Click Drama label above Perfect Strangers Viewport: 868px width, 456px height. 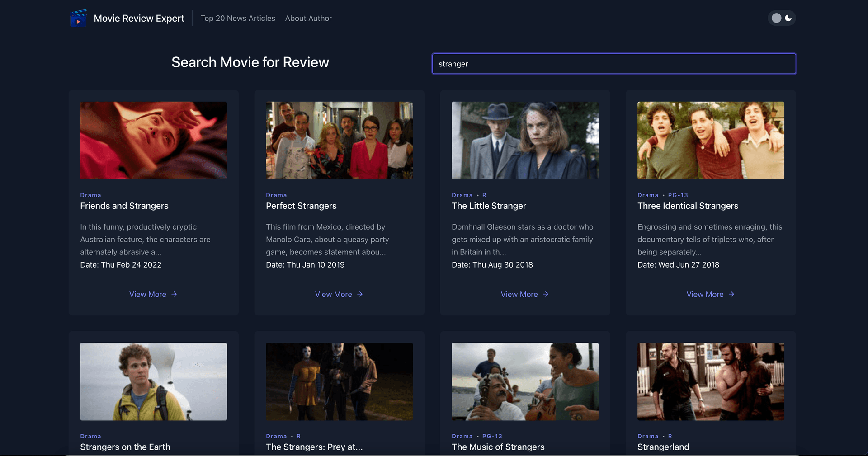pyautogui.click(x=277, y=195)
